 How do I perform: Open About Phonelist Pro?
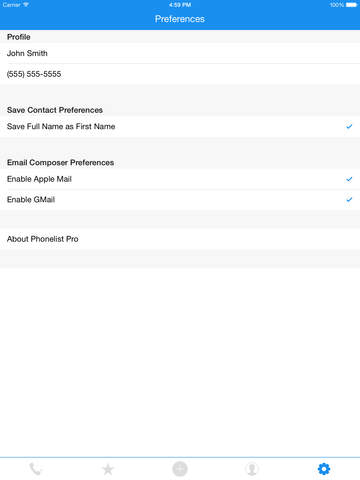tap(180, 239)
